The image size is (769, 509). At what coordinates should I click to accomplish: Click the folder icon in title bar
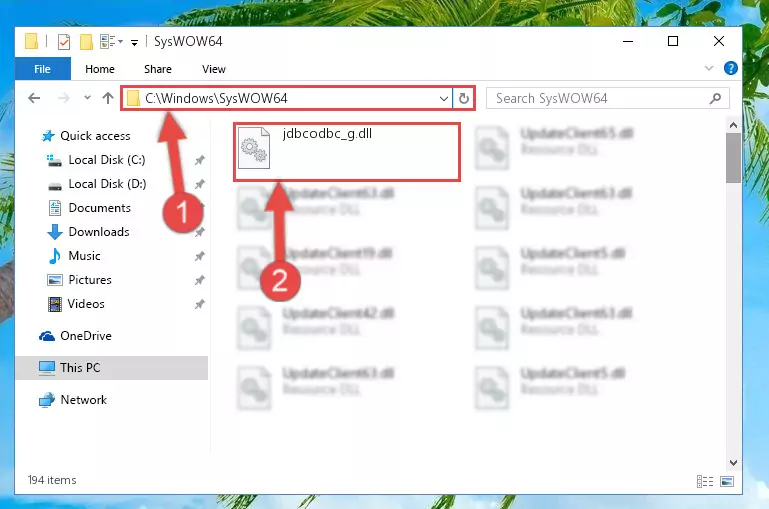point(31,42)
